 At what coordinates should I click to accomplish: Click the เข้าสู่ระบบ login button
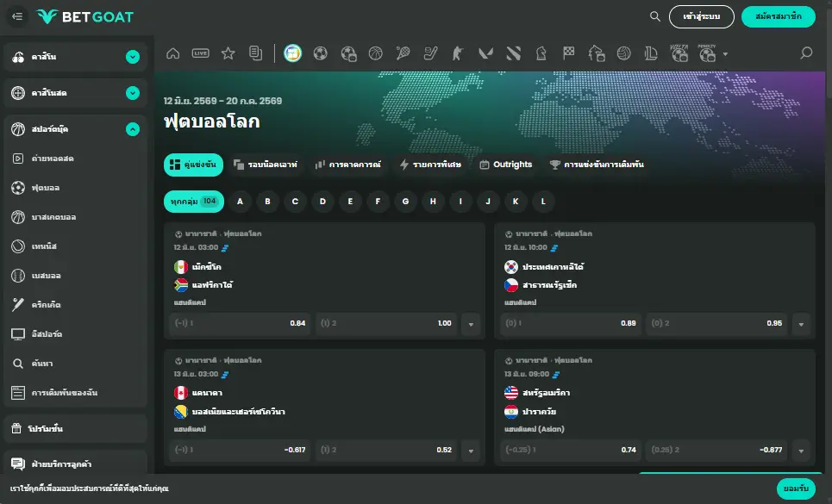[x=702, y=16]
